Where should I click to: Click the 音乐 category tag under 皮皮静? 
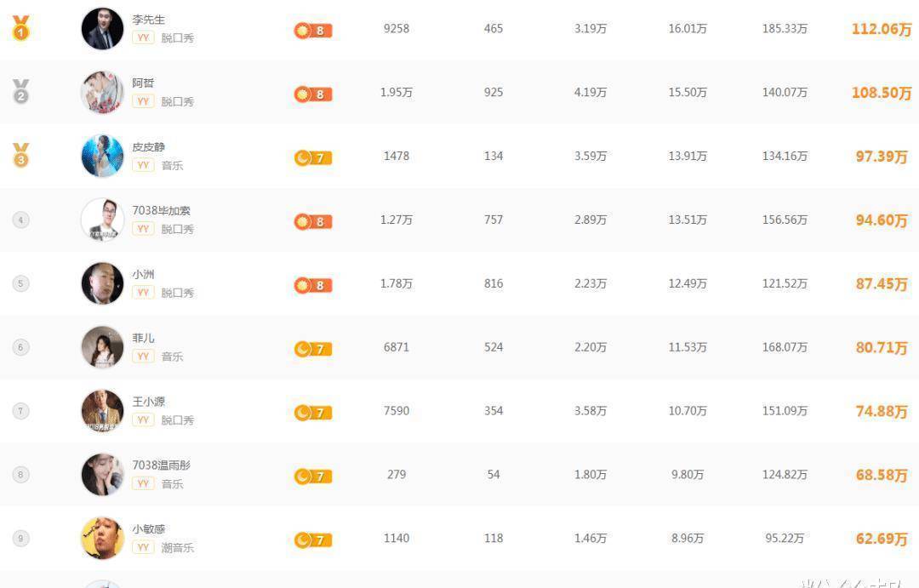tap(172, 165)
